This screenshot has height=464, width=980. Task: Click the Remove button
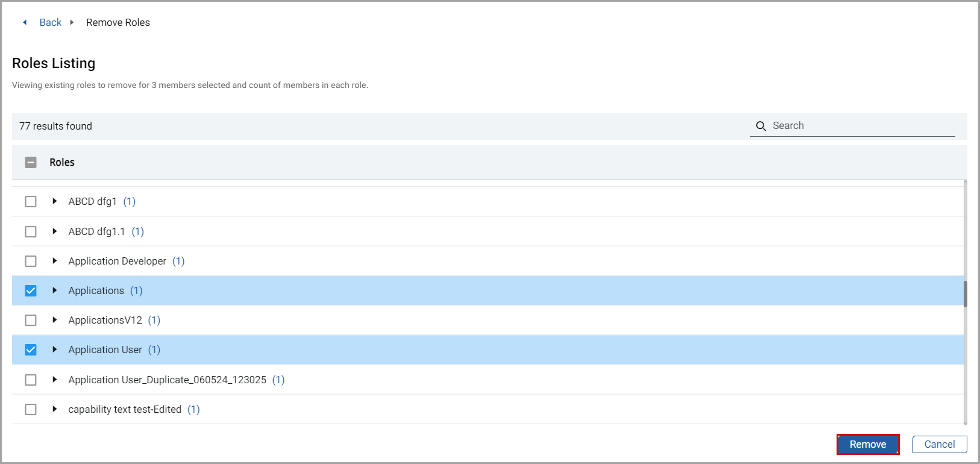pos(867,444)
